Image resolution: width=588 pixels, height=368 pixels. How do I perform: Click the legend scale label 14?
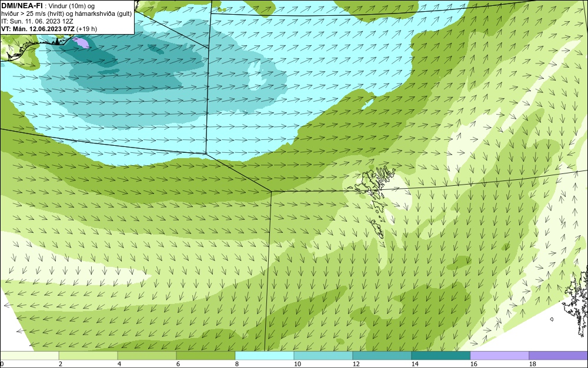pyautogui.click(x=415, y=364)
